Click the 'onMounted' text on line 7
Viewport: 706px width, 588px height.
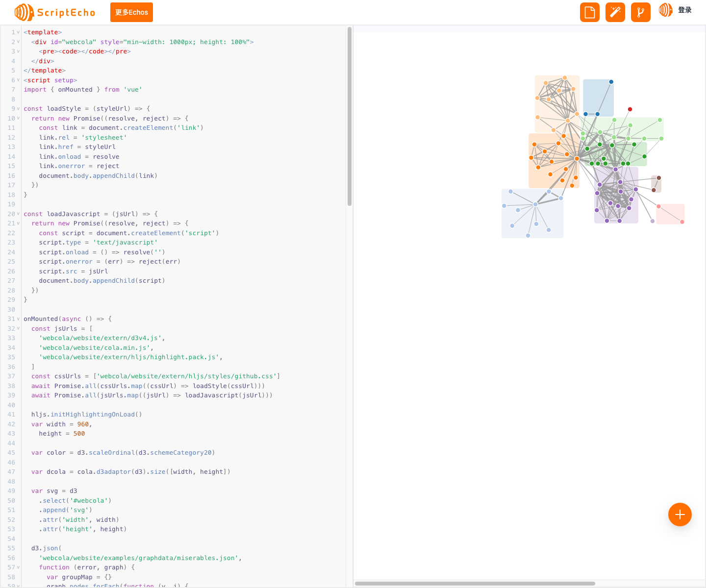click(75, 90)
